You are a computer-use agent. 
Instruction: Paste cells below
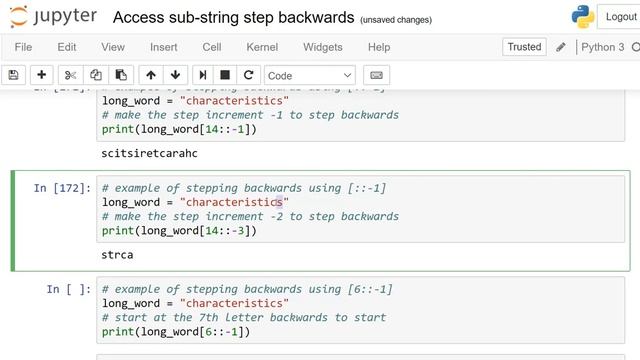(x=121, y=75)
